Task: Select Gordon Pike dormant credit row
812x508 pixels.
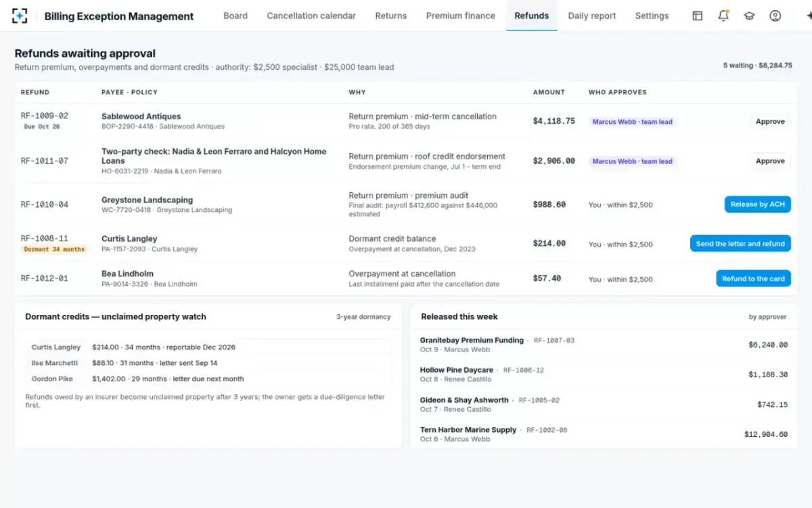Action: point(208,379)
